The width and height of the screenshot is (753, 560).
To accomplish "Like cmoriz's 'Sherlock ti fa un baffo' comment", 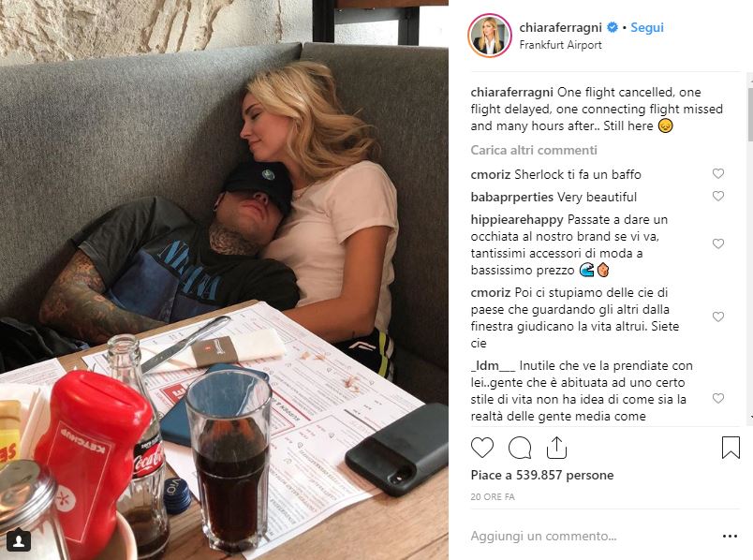I will [x=718, y=173].
